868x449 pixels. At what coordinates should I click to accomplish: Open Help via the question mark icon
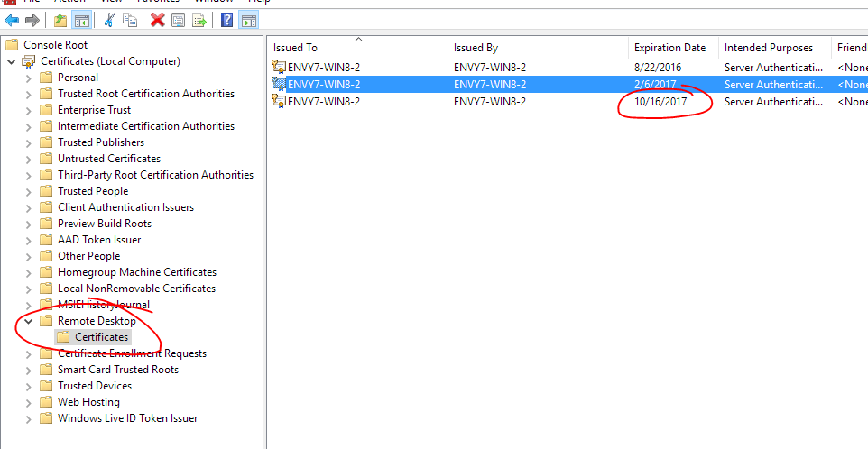pos(226,20)
